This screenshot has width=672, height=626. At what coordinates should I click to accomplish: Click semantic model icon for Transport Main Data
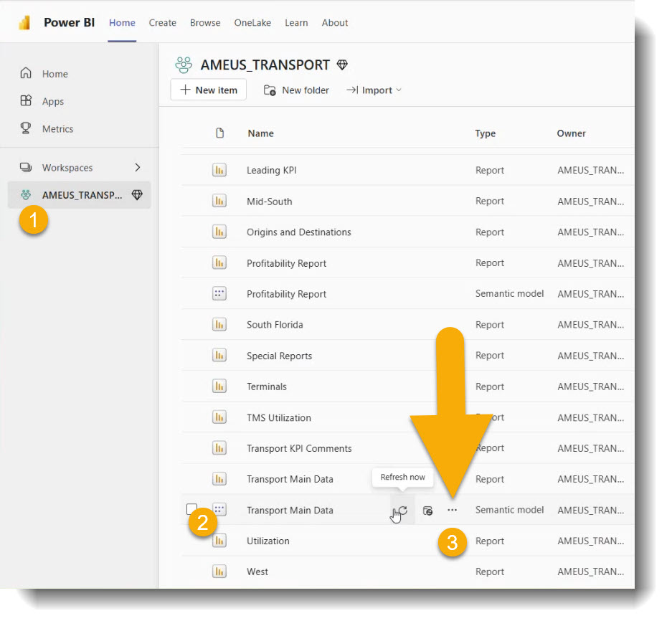coord(219,509)
